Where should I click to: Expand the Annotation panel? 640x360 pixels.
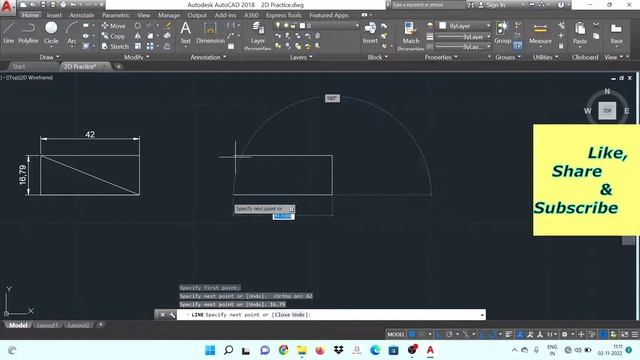[x=208, y=57]
